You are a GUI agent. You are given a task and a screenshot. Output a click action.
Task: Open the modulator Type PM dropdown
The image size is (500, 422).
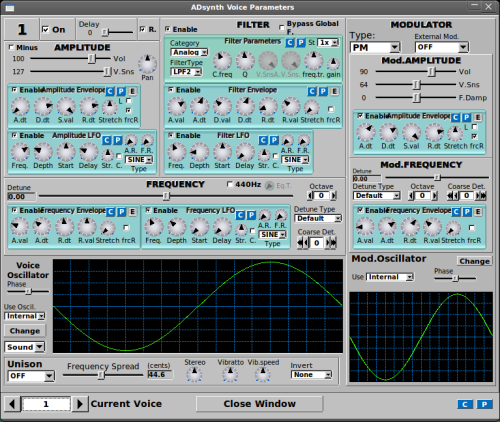pos(375,47)
